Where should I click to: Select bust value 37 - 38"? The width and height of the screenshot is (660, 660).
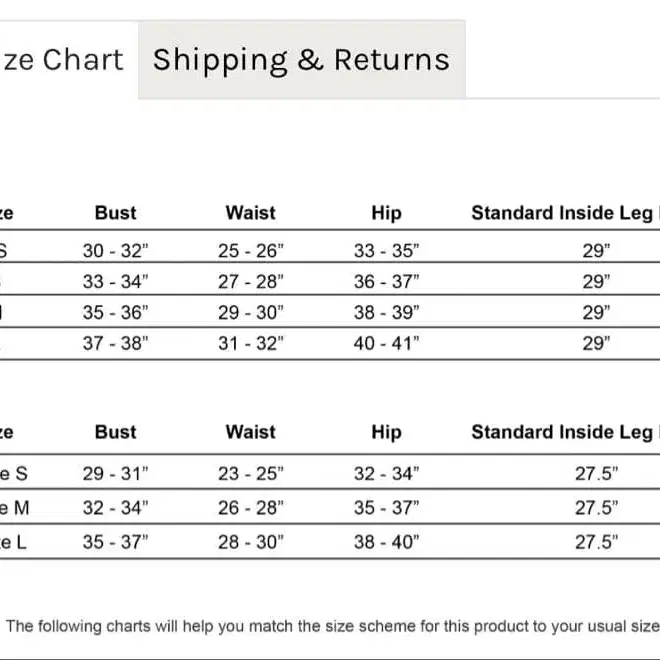115,343
